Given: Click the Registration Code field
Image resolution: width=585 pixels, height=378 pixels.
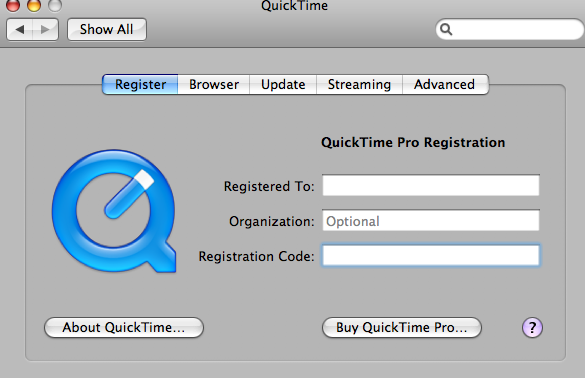Looking at the screenshot, I should (431, 255).
